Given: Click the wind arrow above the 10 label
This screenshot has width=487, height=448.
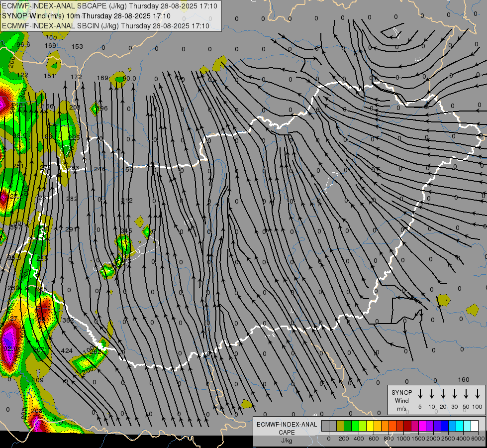Looking at the screenshot, I should 432,394.
